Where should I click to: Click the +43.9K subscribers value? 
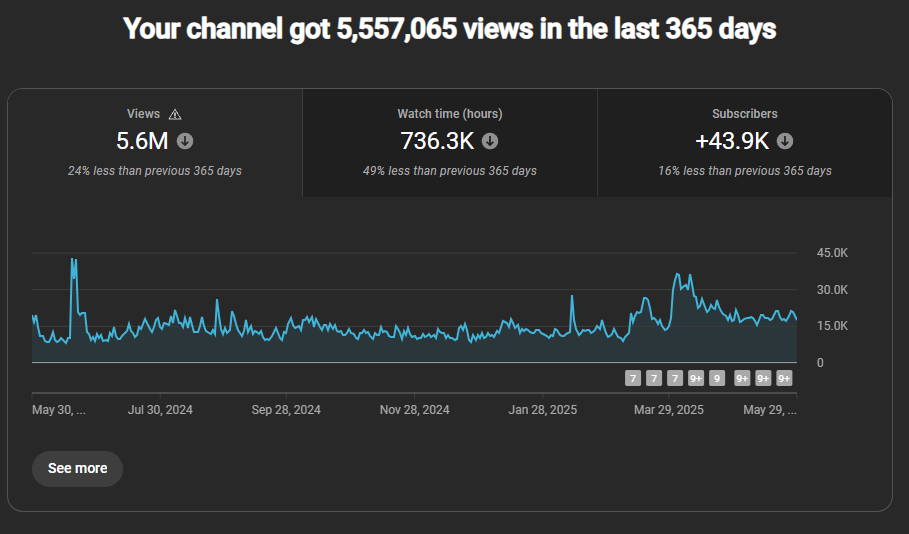tap(732, 141)
